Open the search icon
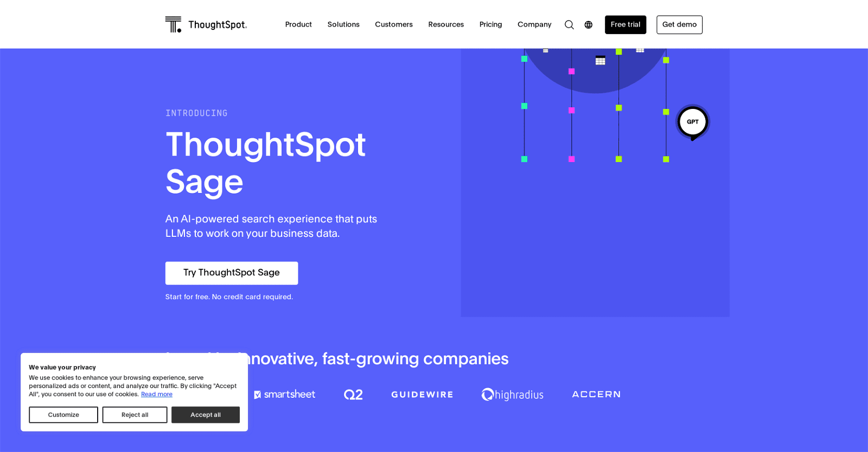The width and height of the screenshot is (868, 452). coord(569,24)
